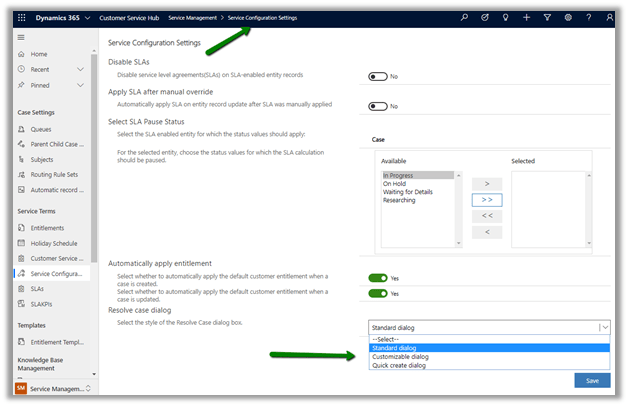The height and width of the screenshot is (406, 628).
Task: Click the sidebar vertical scrollbar
Action: pyautogui.click(x=94, y=158)
